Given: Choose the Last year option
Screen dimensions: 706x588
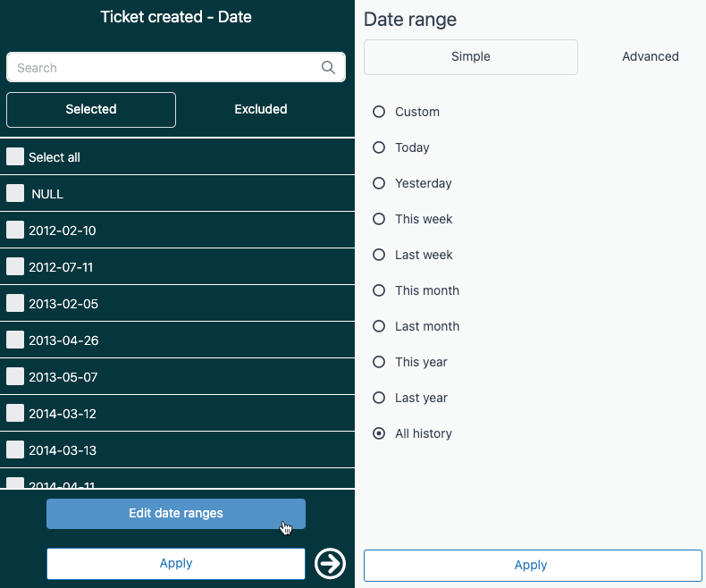Looking at the screenshot, I should pos(379,398).
